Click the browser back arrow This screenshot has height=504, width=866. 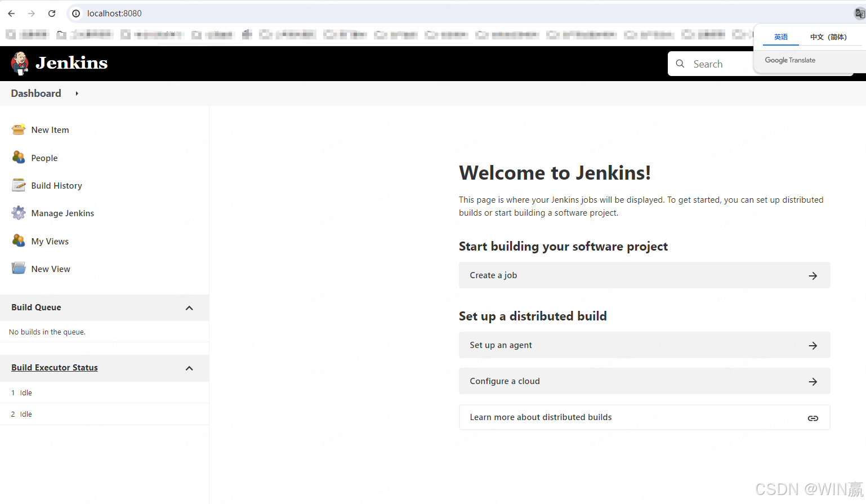(12, 14)
